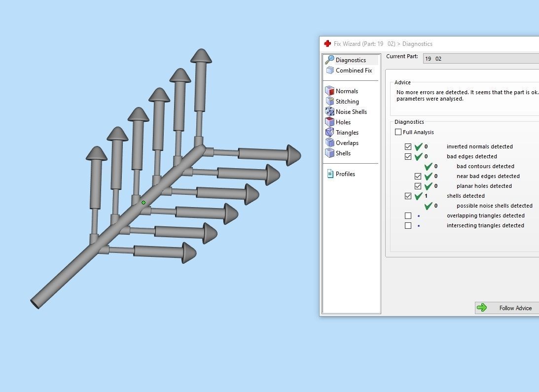539x392 pixels.
Task: Uncheck near bad edges detected checkbox
Action: point(418,176)
